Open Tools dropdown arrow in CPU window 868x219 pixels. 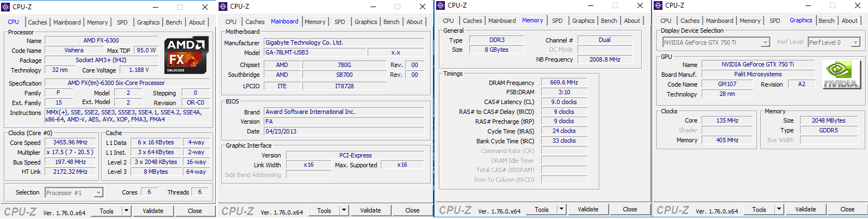(126, 211)
